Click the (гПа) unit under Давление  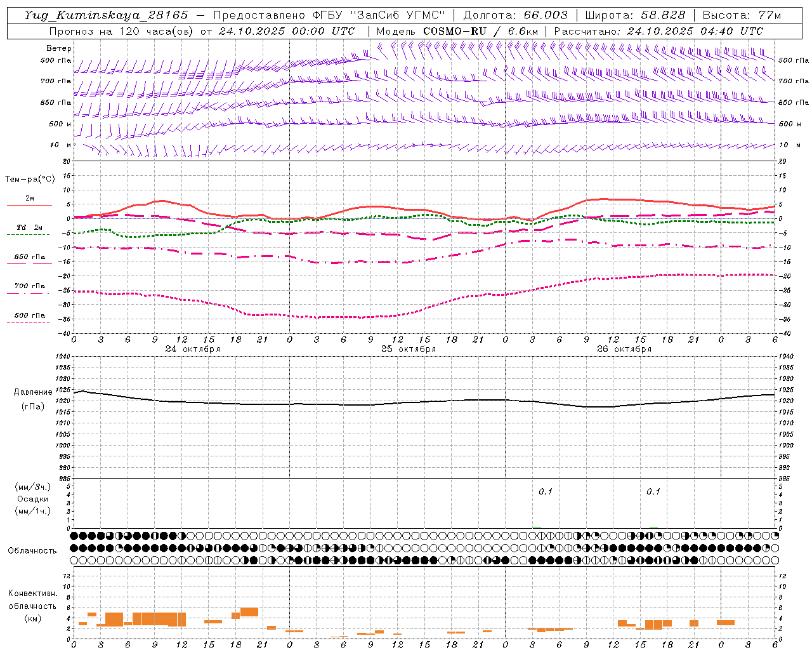tap(33, 407)
